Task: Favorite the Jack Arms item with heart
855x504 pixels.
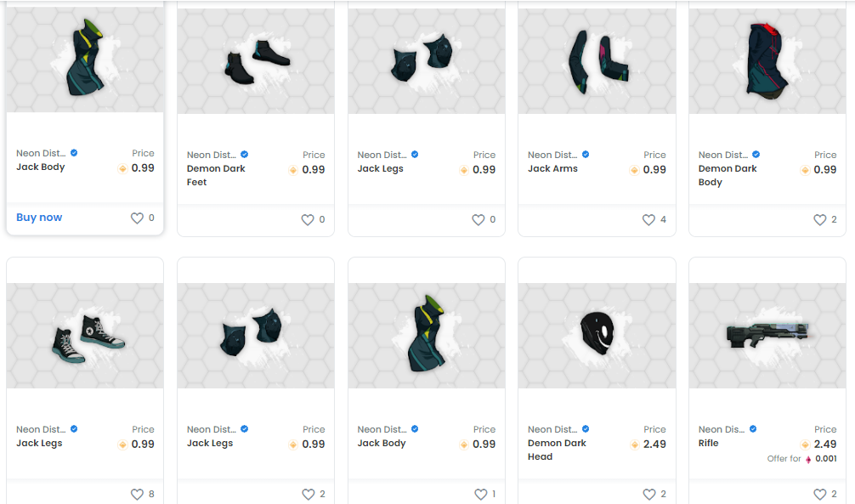Action: (x=648, y=220)
